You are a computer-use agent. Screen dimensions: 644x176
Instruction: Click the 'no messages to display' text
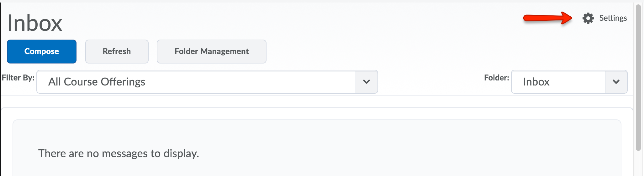pos(119,153)
